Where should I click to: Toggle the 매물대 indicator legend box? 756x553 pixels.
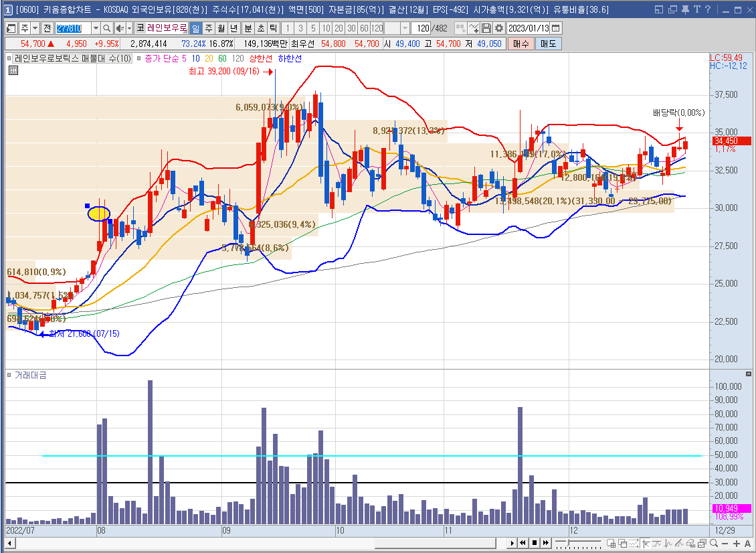click(9, 58)
